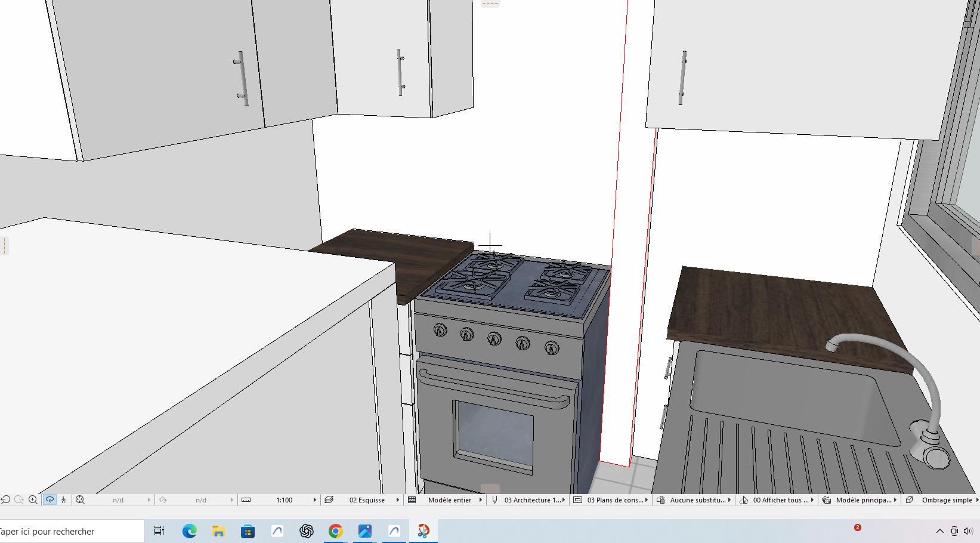The width and height of the screenshot is (980, 543).
Task: Click the fit in window icon
Action: (80, 500)
